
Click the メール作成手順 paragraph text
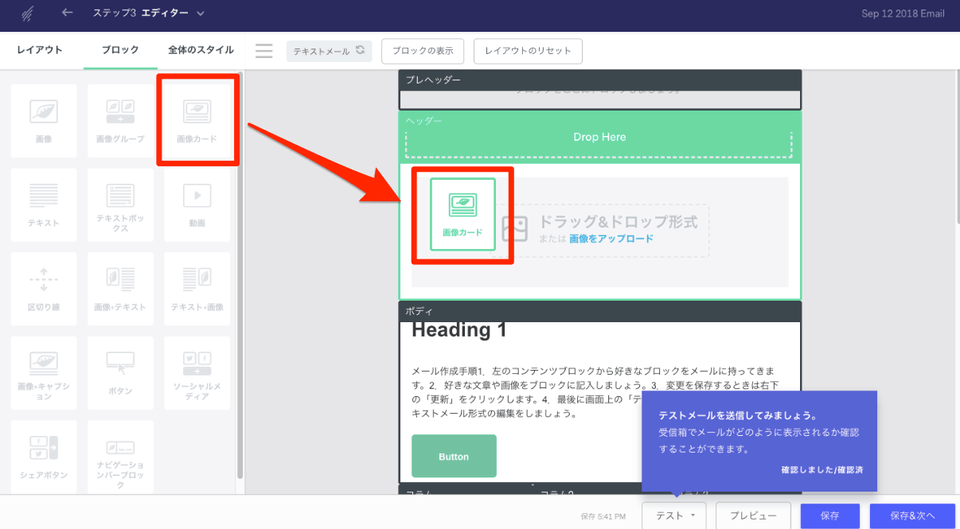[594, 392]
